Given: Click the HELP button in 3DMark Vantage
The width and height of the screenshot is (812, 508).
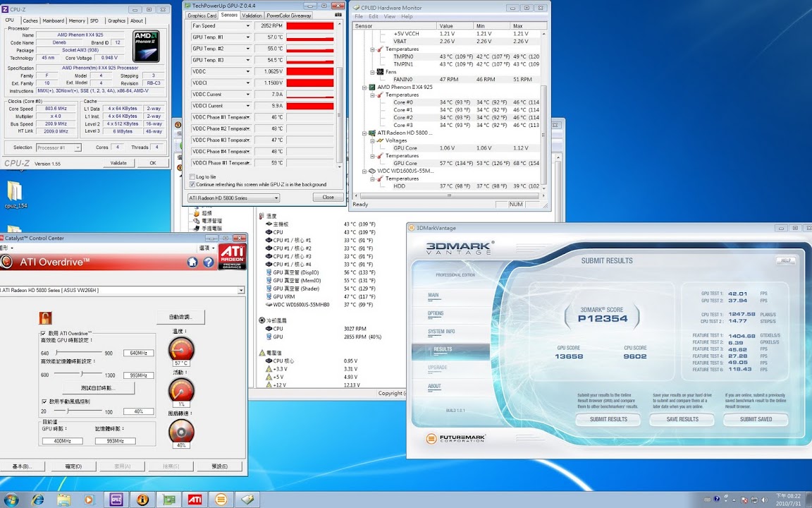Looking at the screenshot, I should pyautogui.click(x=785, y=261).
